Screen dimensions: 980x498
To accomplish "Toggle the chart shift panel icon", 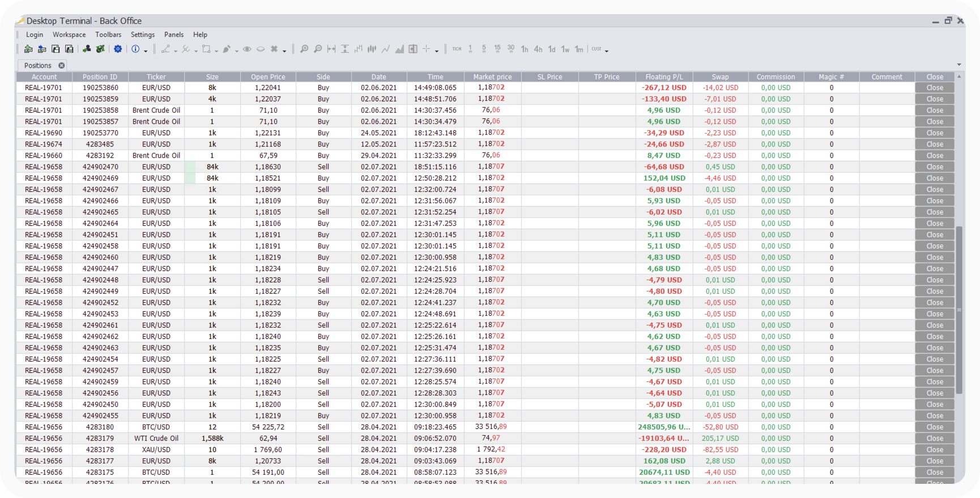I will tap(413, 49).
